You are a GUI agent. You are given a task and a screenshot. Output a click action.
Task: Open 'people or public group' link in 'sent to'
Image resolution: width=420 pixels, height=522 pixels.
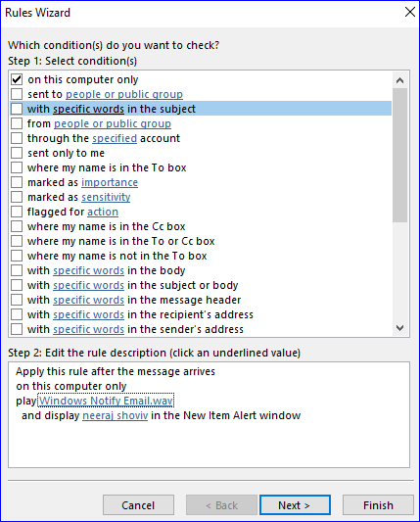coord(124,94)
